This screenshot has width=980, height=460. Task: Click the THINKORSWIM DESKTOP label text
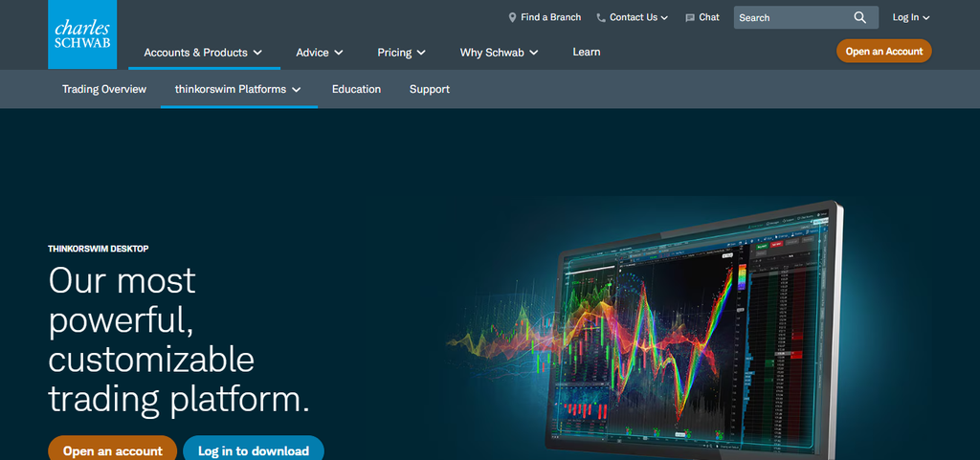pyautogui.click(x=99, y=249)
